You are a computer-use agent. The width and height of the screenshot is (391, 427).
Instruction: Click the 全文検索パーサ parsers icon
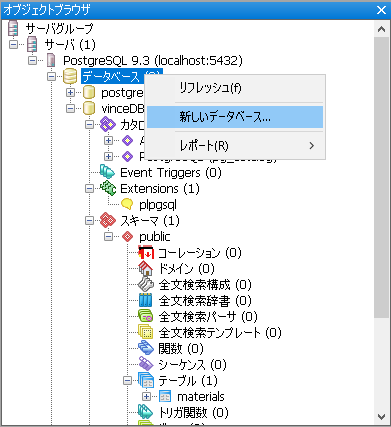tap(146, 316)
